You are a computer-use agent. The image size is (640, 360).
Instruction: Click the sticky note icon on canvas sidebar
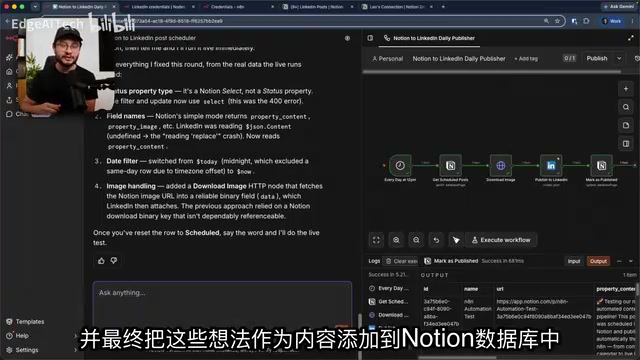click(626, 125)
